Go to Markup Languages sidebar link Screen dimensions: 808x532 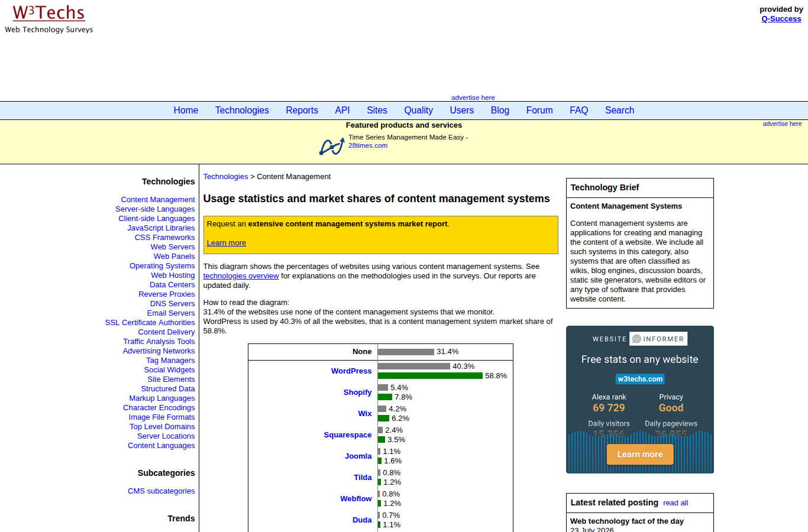pyautogui.click(x=162, y=398)
